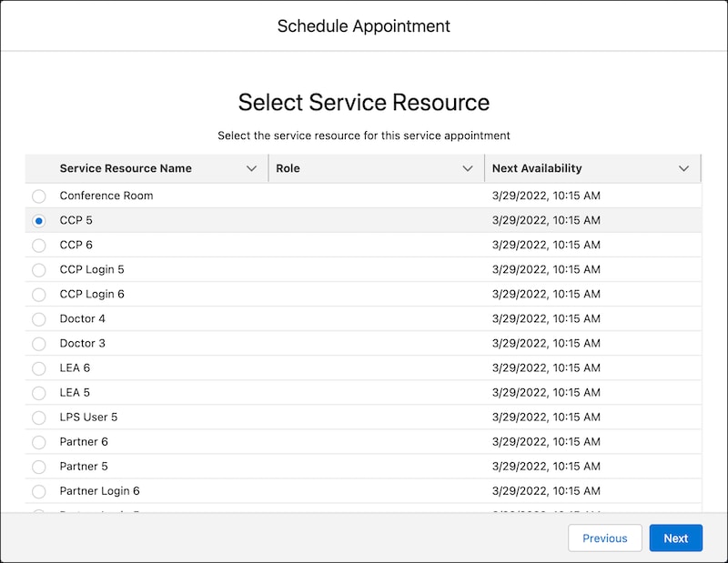Image resolution: width=728 pixels, height=563 pixels.
Task: Select the Conference Room radio button
Action: (39, 196)
